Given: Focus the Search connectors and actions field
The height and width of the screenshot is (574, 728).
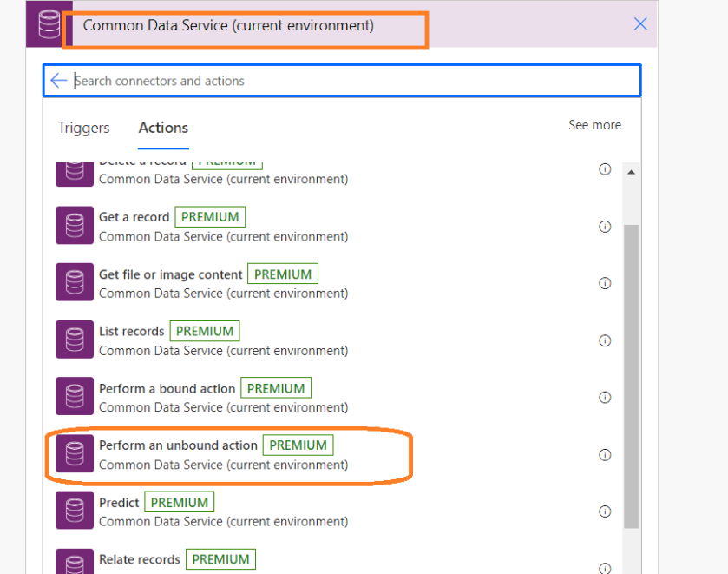Looking at the screenshot, I should (347, 81).
